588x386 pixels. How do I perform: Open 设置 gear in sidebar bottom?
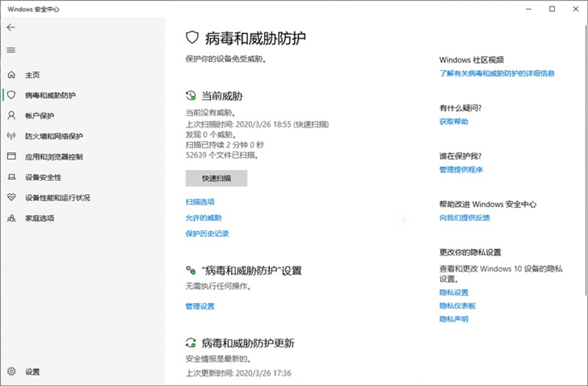[x=11, y=372]
